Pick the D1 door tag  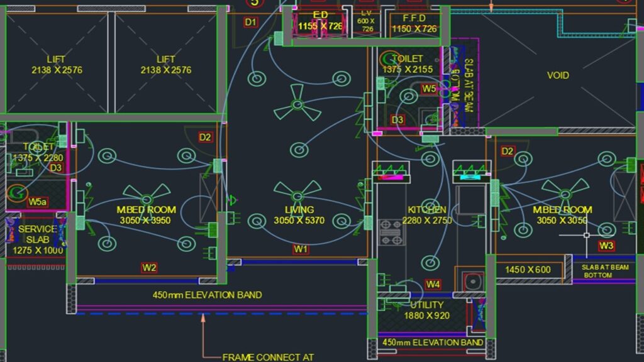[251, 23]
